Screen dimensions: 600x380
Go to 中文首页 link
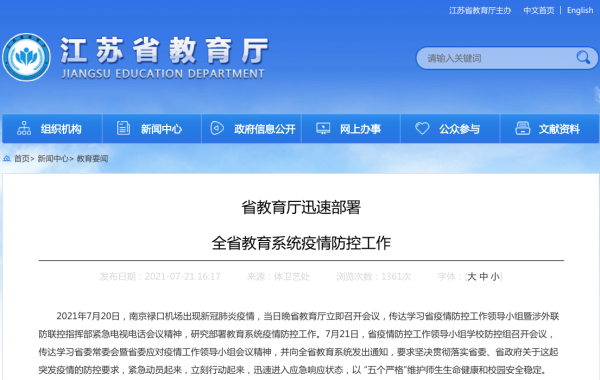point(539,10)
